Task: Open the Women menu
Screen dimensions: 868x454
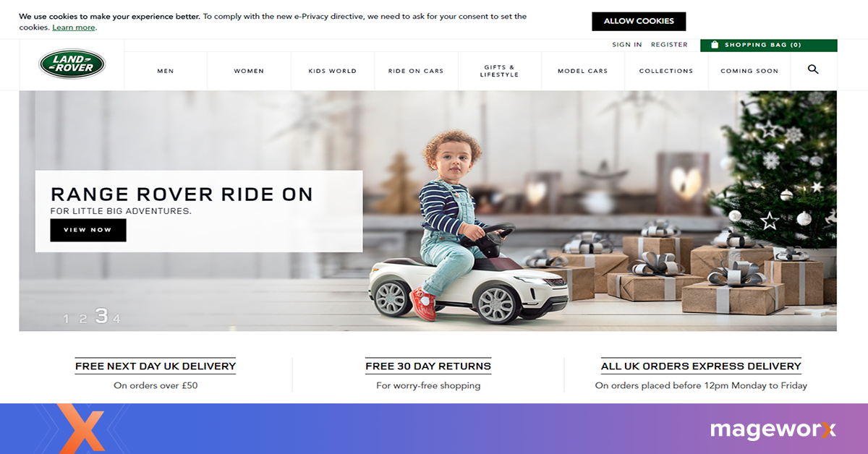Action: (249, 71)
